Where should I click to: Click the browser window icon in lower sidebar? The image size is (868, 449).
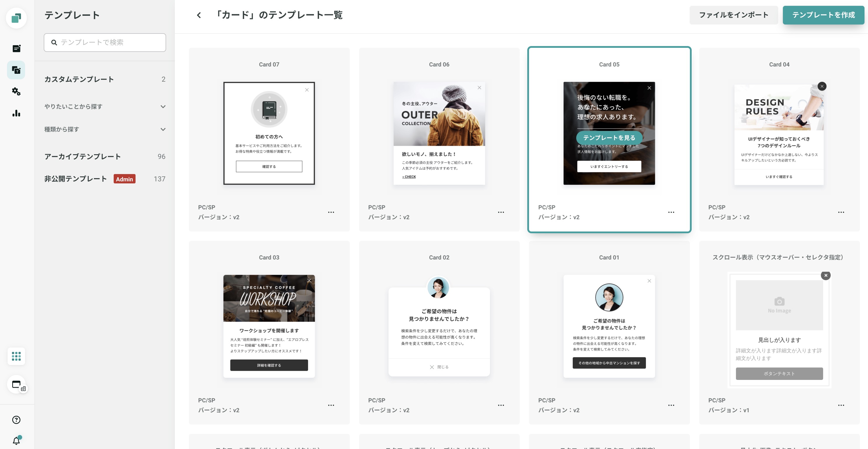tap(16, 384)
